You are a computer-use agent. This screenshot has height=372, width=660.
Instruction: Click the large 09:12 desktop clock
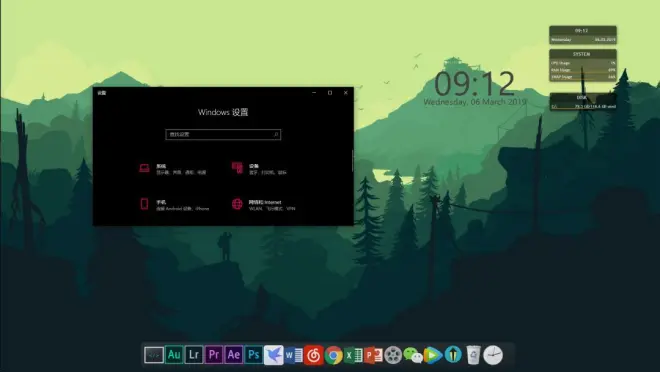[x=474, y=83]
